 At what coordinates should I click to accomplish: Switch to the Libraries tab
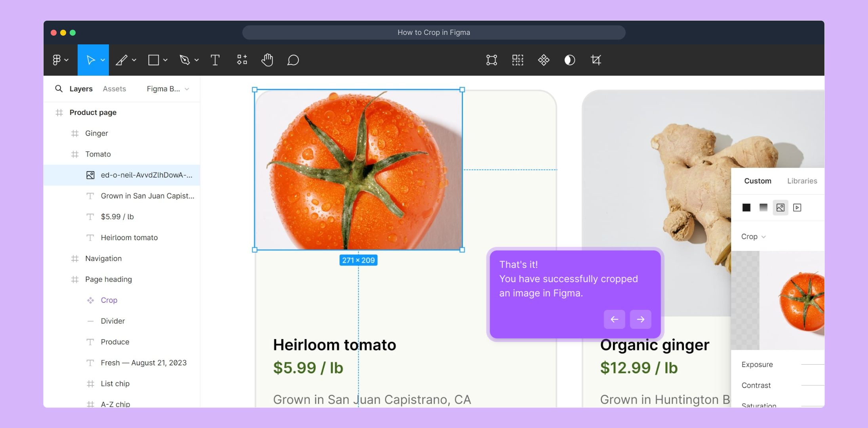[802, 181]
